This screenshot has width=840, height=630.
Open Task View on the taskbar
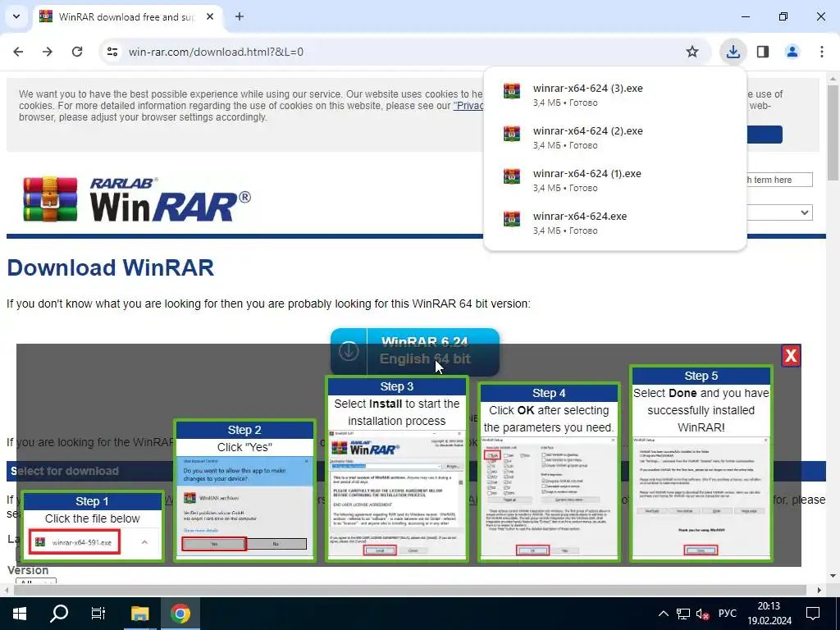98,614
